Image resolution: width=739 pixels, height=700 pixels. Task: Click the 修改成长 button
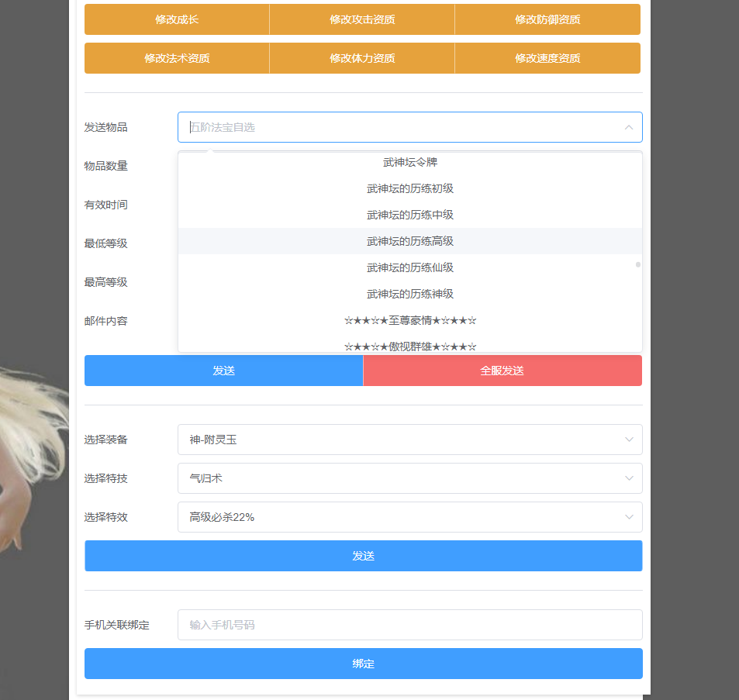tap(177, 19)
